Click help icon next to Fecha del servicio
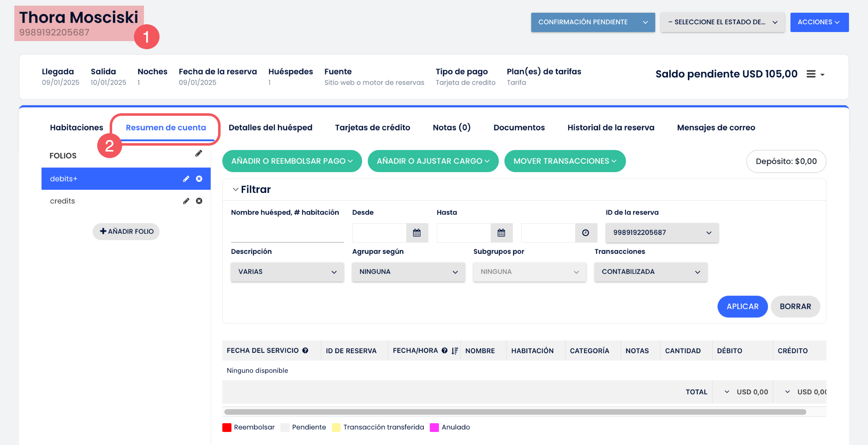 click(305, 350)
